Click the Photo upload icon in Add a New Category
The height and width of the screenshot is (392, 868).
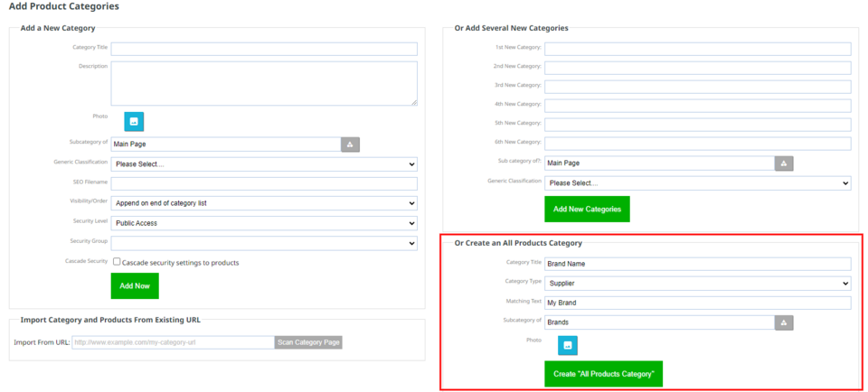click(134, 121)
